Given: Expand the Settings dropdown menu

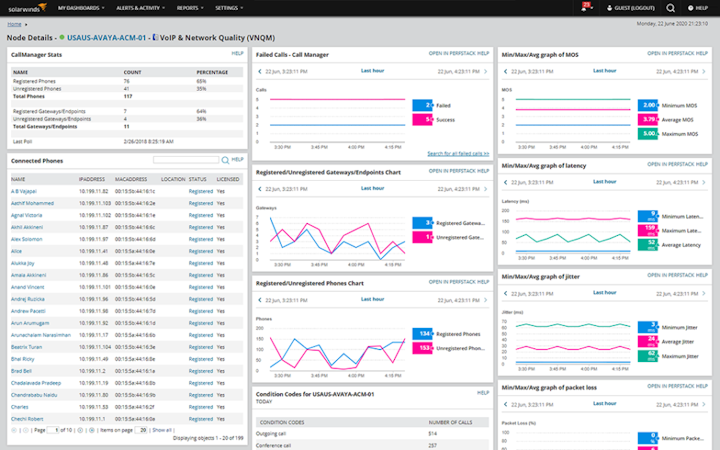Looking at the screenshot, I should 229,8.
